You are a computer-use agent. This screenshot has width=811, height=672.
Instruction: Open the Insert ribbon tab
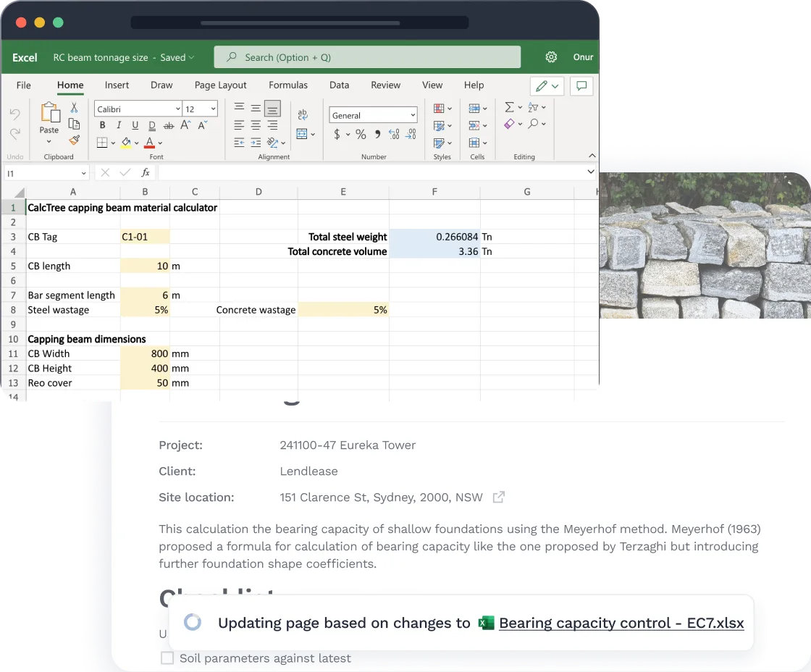pos(117,85)
